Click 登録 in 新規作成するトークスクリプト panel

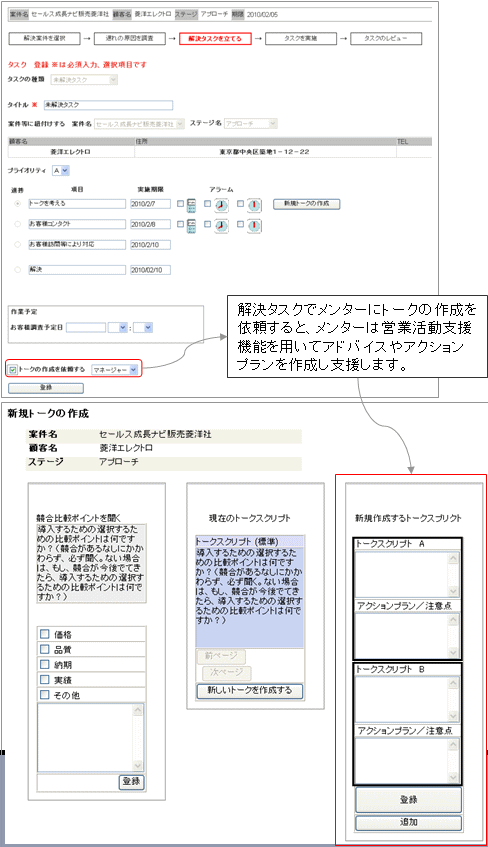point(409,800)
